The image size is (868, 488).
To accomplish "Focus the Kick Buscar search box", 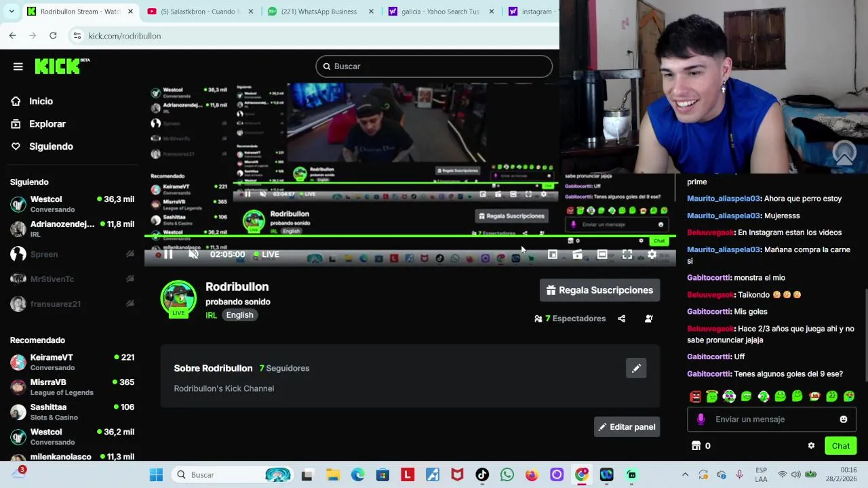I will point(434,66).
